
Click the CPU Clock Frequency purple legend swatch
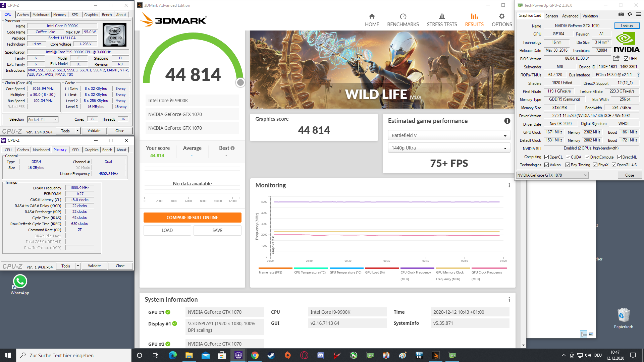(417, 268)
